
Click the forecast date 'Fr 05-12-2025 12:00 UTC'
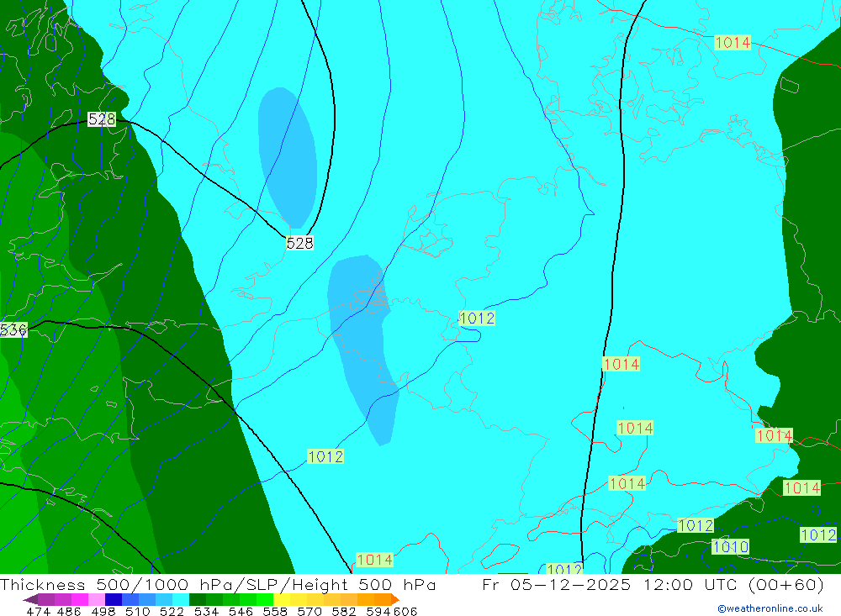pyautogui.click(x=611, y=584)
